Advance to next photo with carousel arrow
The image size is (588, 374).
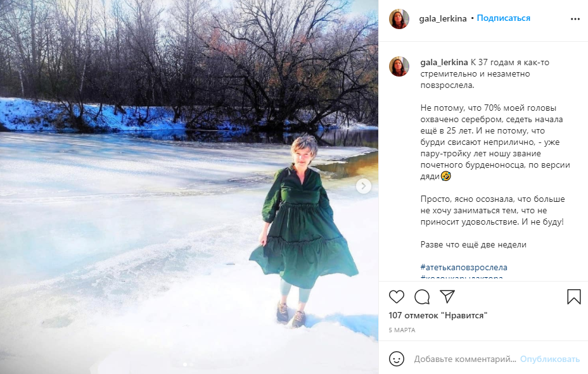pos(363,185)
